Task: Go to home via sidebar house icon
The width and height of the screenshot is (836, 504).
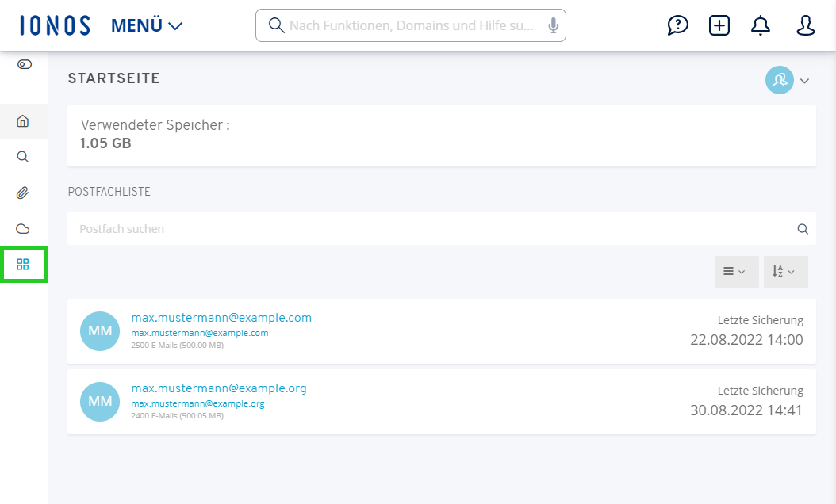Action: tap(22, 121)
